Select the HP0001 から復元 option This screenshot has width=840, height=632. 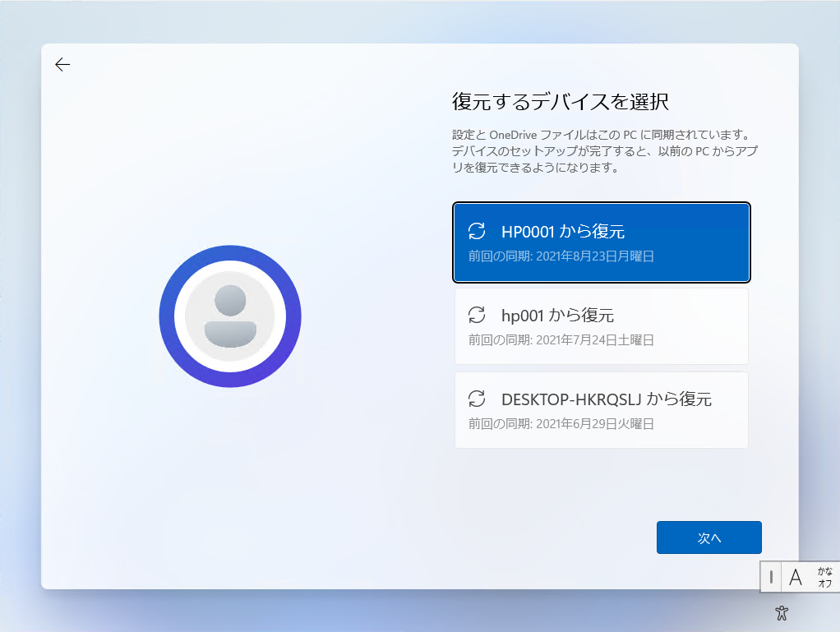(x=601, y=242)
